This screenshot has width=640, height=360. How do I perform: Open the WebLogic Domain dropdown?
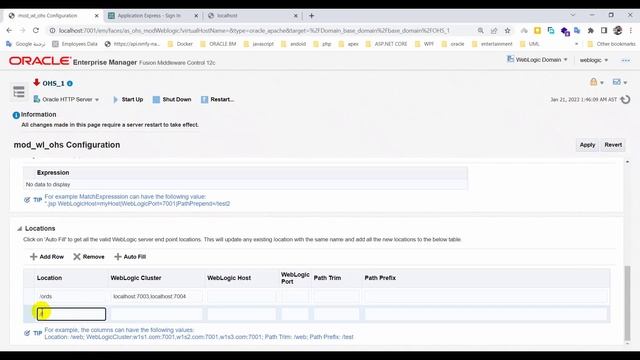point(537,60)
